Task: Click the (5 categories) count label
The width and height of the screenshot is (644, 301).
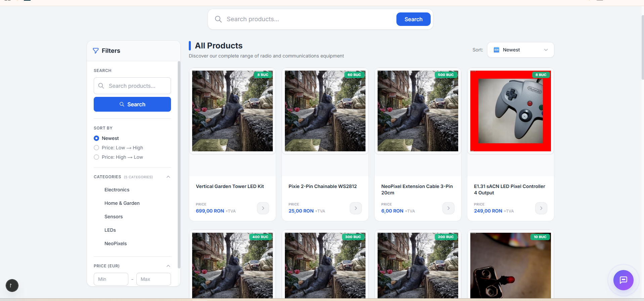Action: coord(138,177)
